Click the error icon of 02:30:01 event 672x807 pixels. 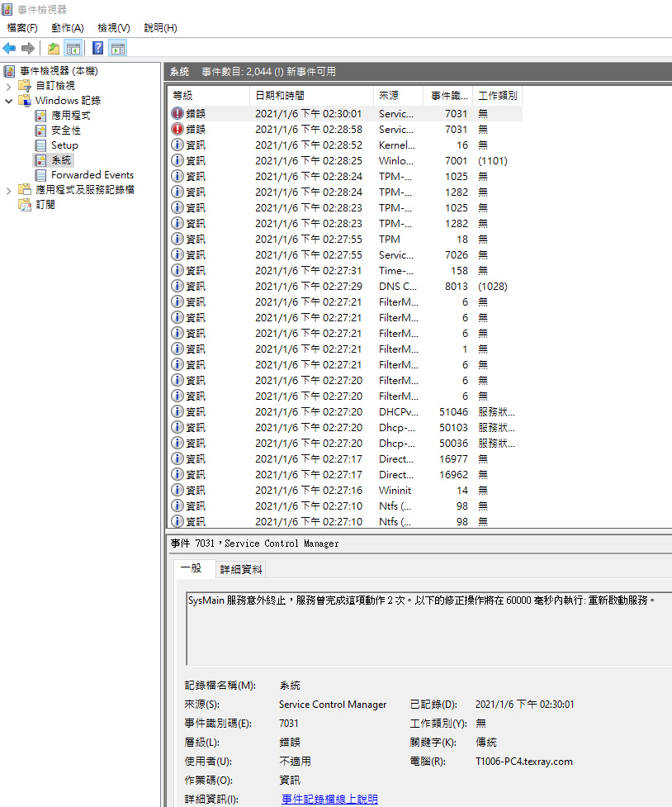177,113
